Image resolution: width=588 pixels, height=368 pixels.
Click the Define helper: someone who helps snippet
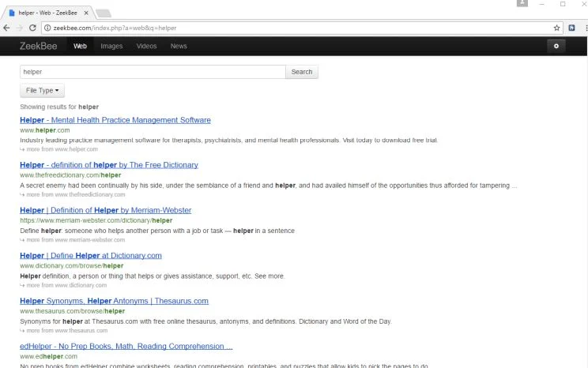[157, 231]
